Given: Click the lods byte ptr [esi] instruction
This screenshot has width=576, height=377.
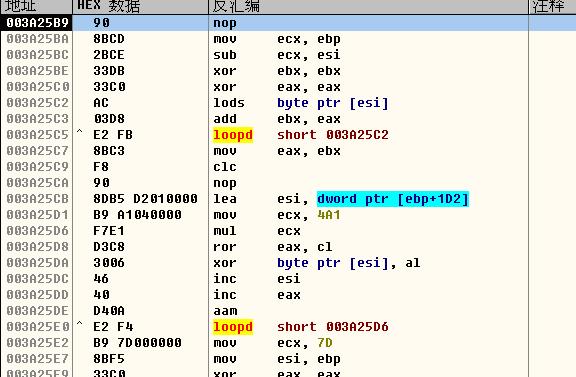Looking at the screenshot, I should (300, 103).
